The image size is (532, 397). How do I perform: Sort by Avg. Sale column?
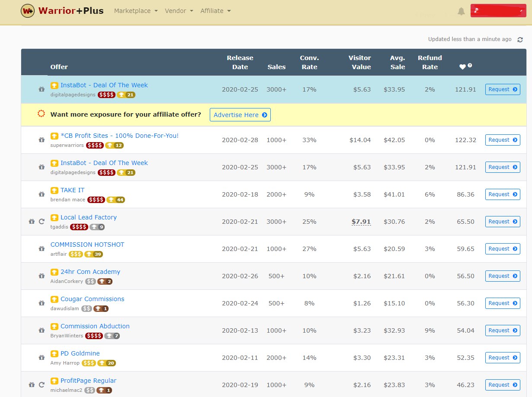(x=397, y=62)
